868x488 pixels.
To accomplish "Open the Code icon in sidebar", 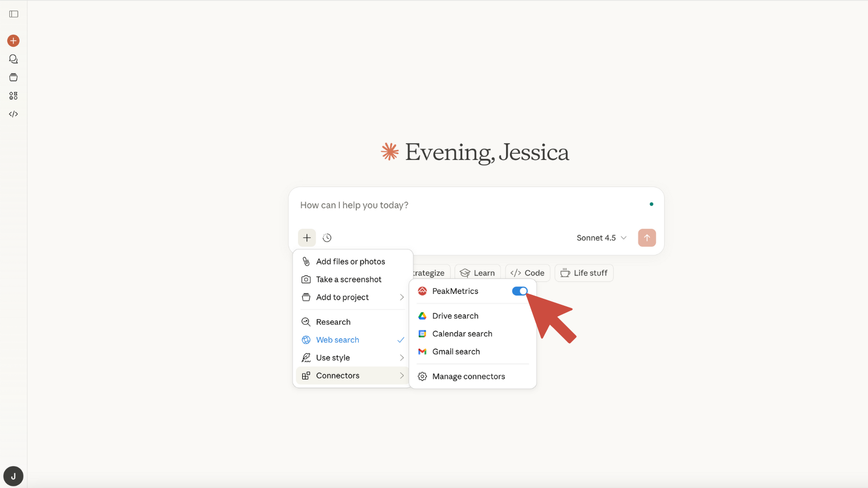I will 14,114.
